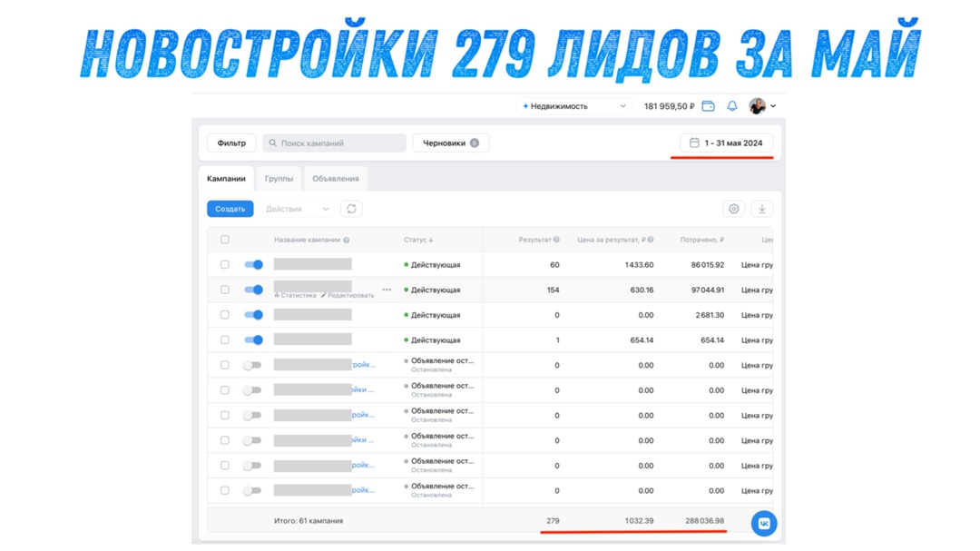Sort by the Статус column
This screenshot has height=551, width=980.
point(418,240)
